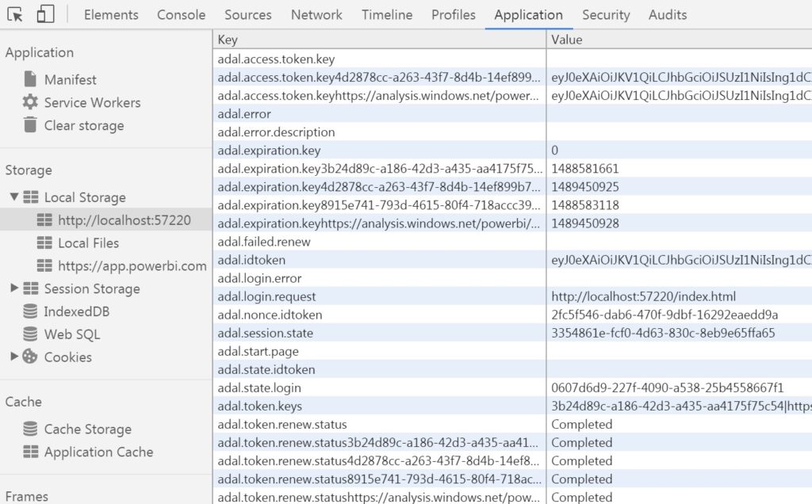The height and width of the screenshot is (504, 812).
Task: Click the Cookies icon
Action: click(30, 357)
